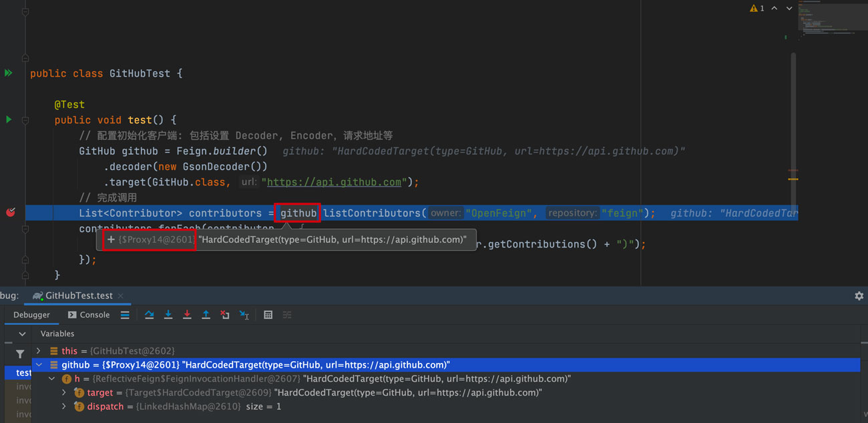The image size is (868, 423).
Task: Open the https://api.github.com link in code
Action: click(334, 182)
